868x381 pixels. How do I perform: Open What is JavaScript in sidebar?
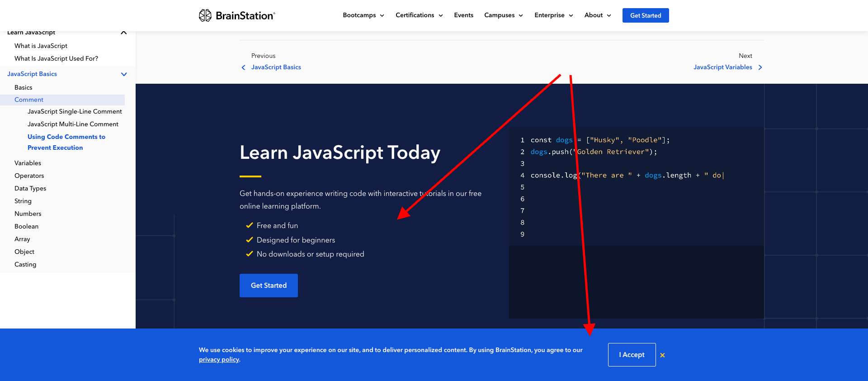click(41, 46)
